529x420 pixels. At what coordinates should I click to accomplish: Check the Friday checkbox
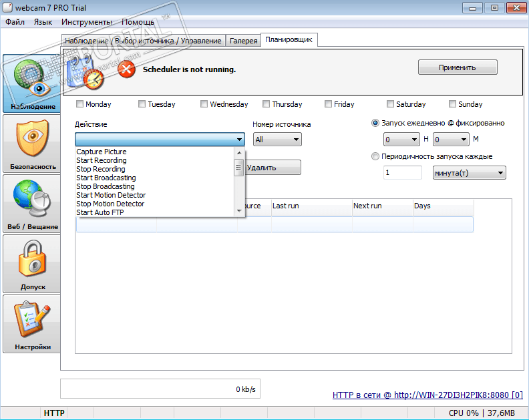[x=328, y=104]
